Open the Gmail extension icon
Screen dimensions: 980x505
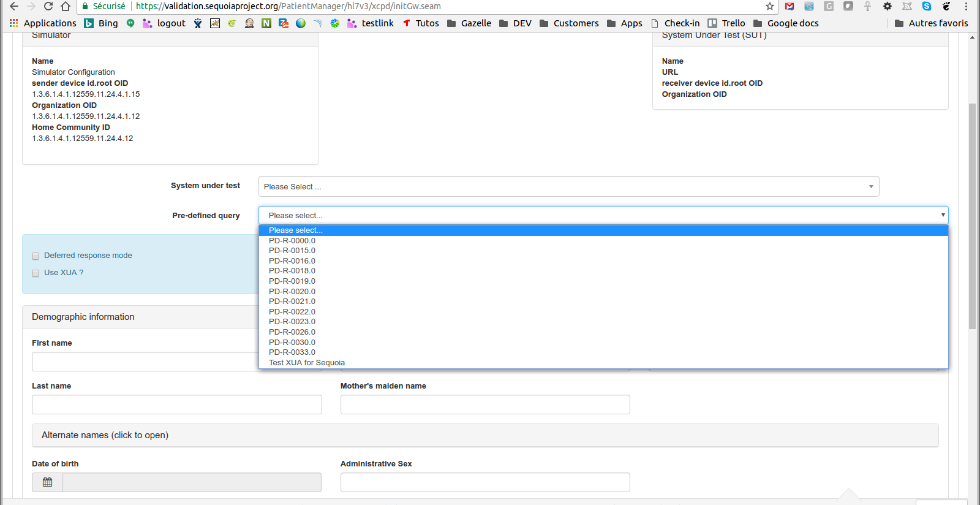pos(790,6)
